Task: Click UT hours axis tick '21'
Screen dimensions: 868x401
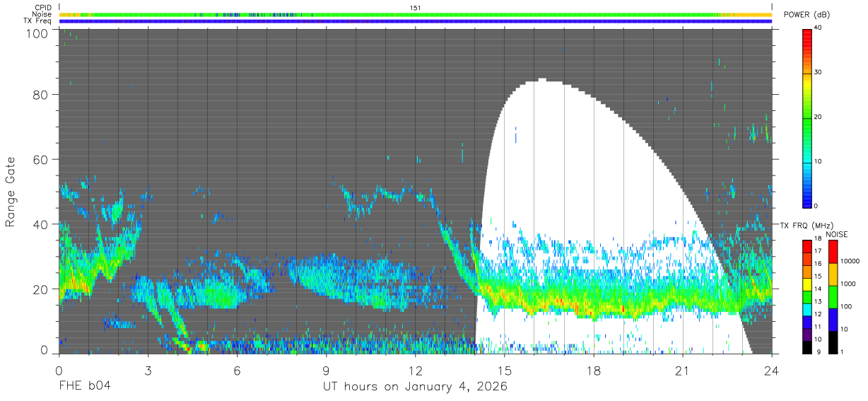Action: (683, 371)
